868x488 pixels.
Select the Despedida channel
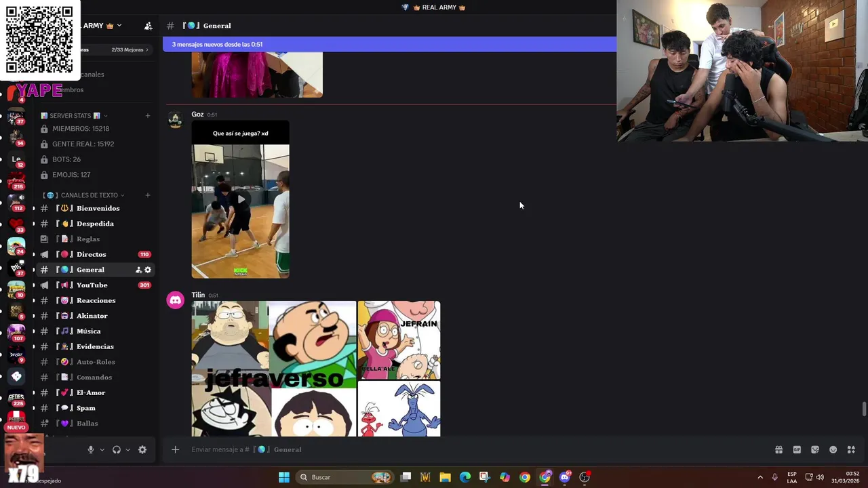tap(94, 224)
